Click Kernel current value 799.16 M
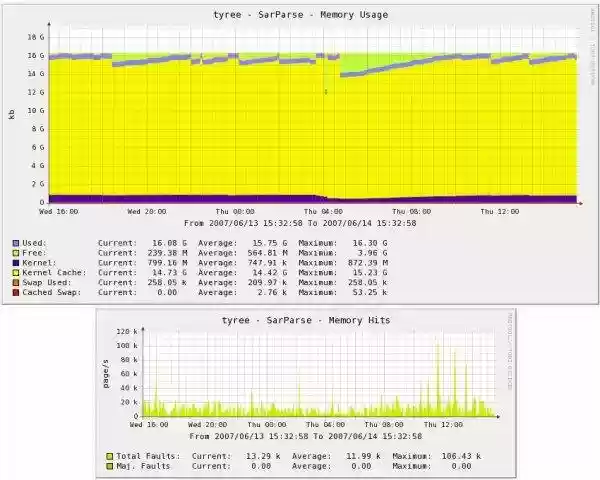600x480 pixels. [167, 263]
